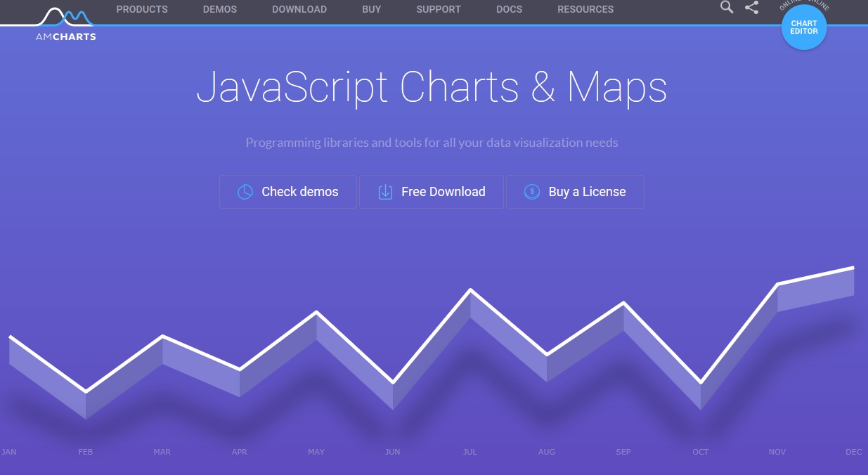The width and height of the screenshot is (868, 475).
Task: Open the Support menu
Action: click(x=439, y=10)
